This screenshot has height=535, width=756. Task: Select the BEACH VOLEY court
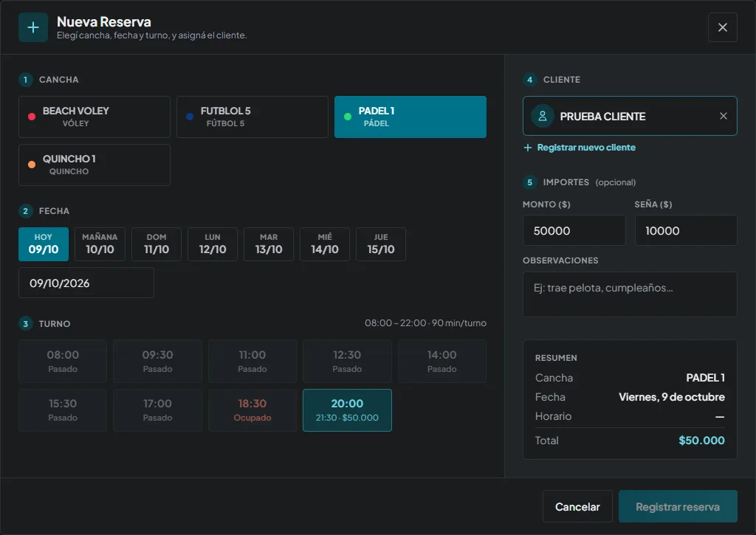(94, 117)
